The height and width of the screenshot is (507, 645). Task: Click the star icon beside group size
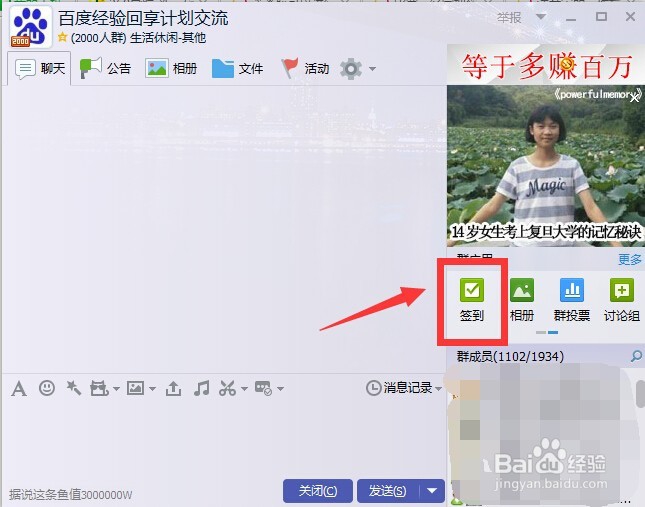click(x=62, y=37)
